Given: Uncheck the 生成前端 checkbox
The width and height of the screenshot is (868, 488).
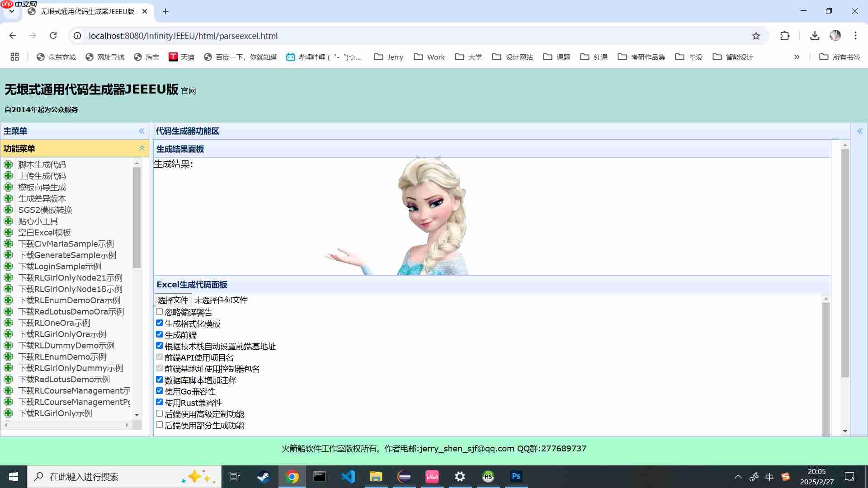Looking at the screenshot, I should tap(159, 334).
